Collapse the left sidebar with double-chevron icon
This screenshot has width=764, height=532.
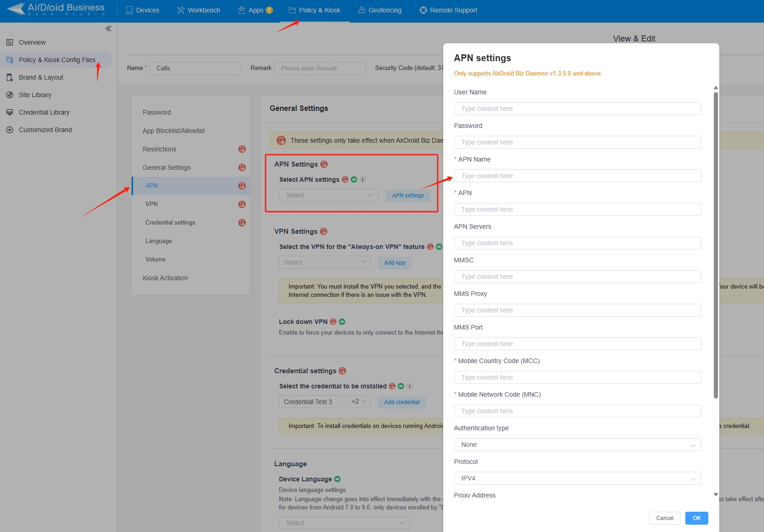[x=108, y=29]
